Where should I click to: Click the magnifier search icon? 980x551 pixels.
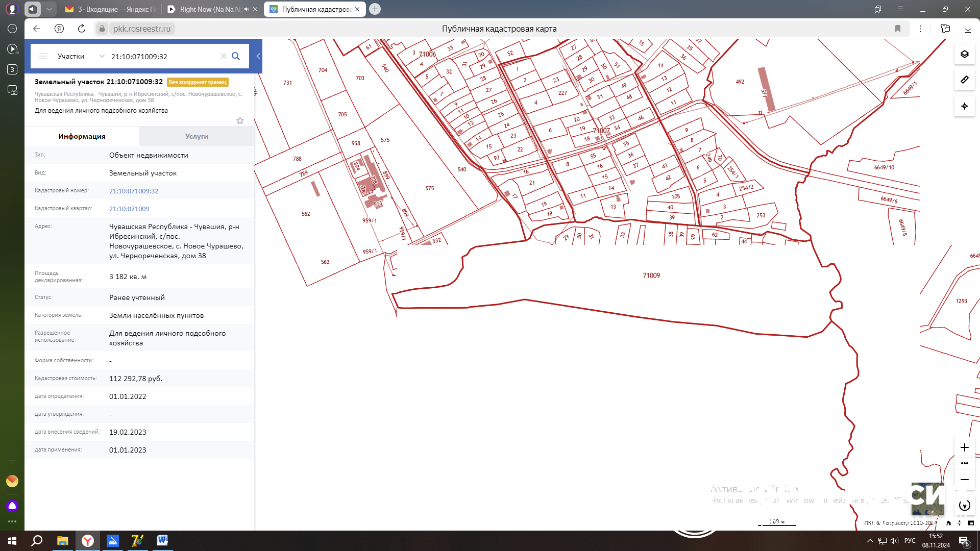click(236, 56)
